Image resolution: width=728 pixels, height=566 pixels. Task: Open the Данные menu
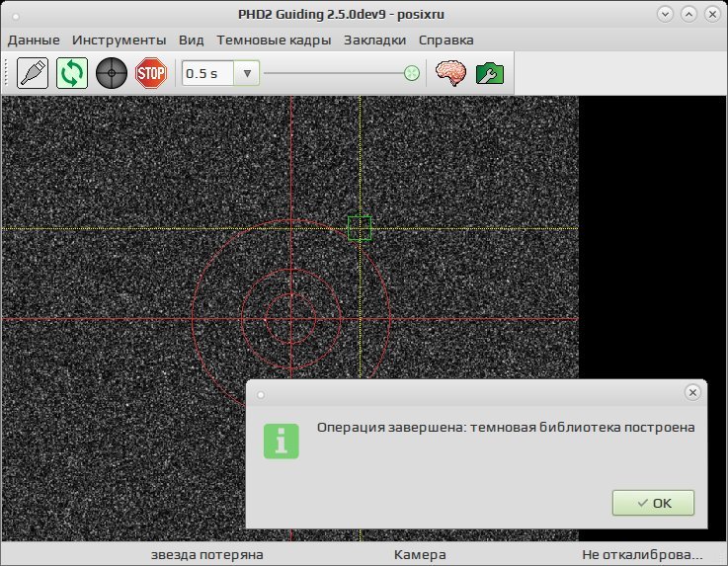tap(34, 40)
